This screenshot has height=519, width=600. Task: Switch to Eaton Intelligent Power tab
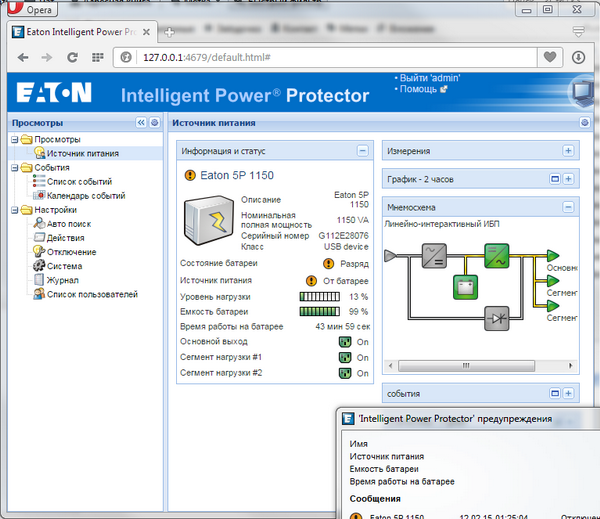point(80,32)
